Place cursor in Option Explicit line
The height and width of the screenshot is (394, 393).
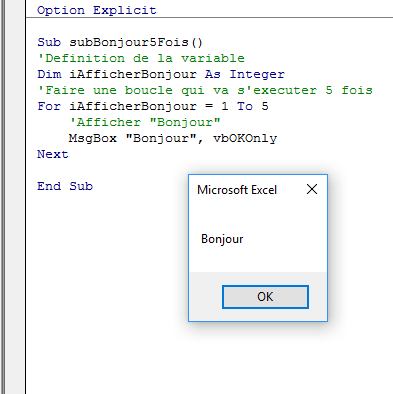(97, 10)
